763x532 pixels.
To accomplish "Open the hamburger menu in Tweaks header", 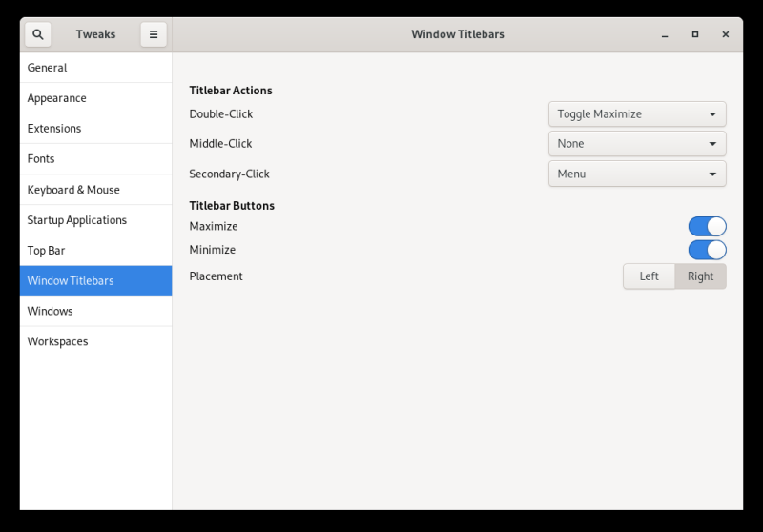I will point(154,34).
